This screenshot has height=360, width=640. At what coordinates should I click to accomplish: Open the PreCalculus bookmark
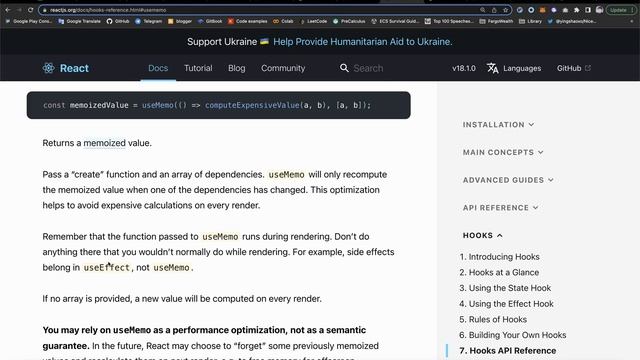(x=349, y=21)
